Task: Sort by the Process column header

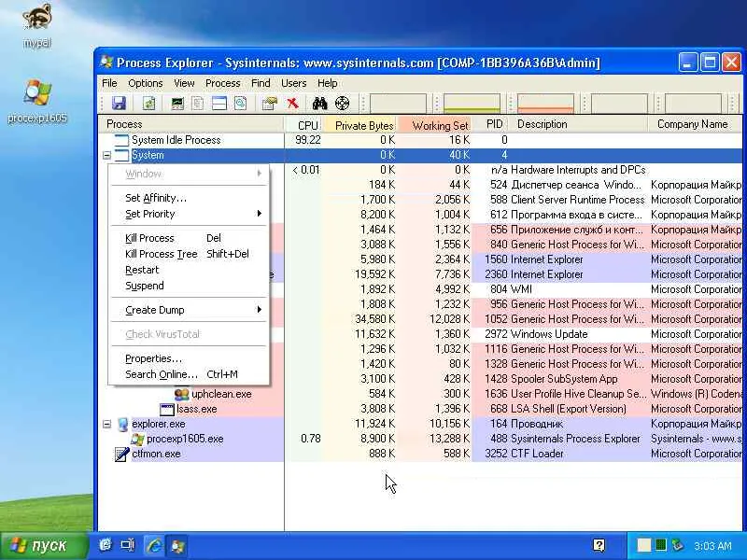Action: pos(190,124)
